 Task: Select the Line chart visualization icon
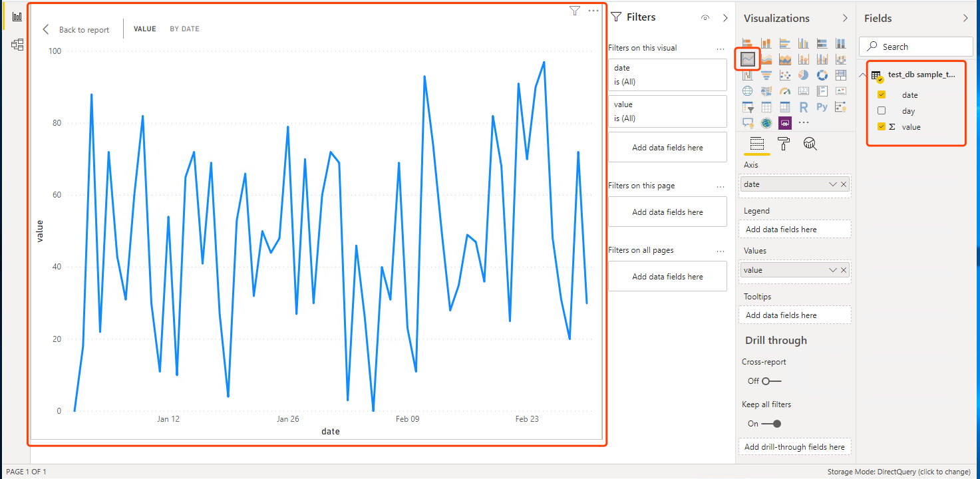(x=748, y=59)
